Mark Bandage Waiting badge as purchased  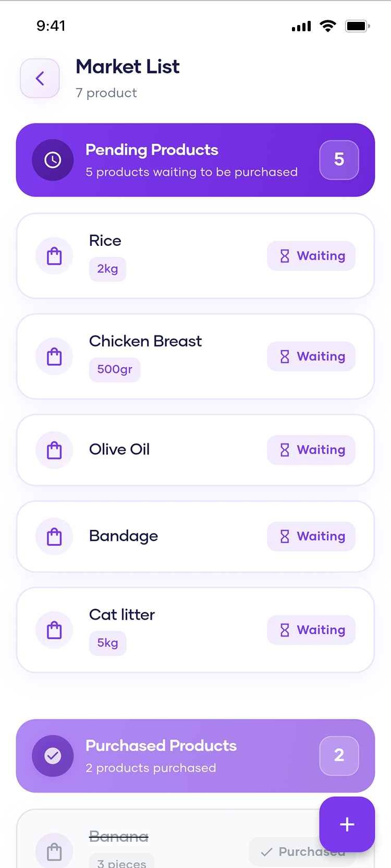tap(311, 536)
